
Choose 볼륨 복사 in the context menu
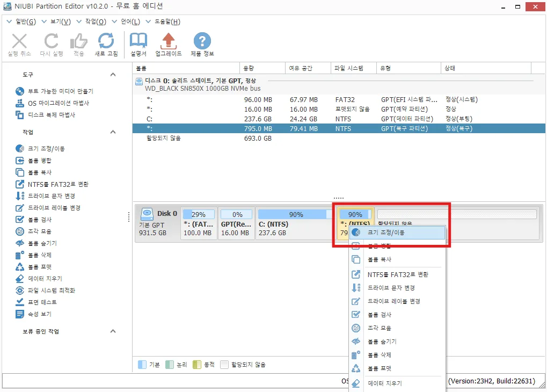click(x=397, y=259)
